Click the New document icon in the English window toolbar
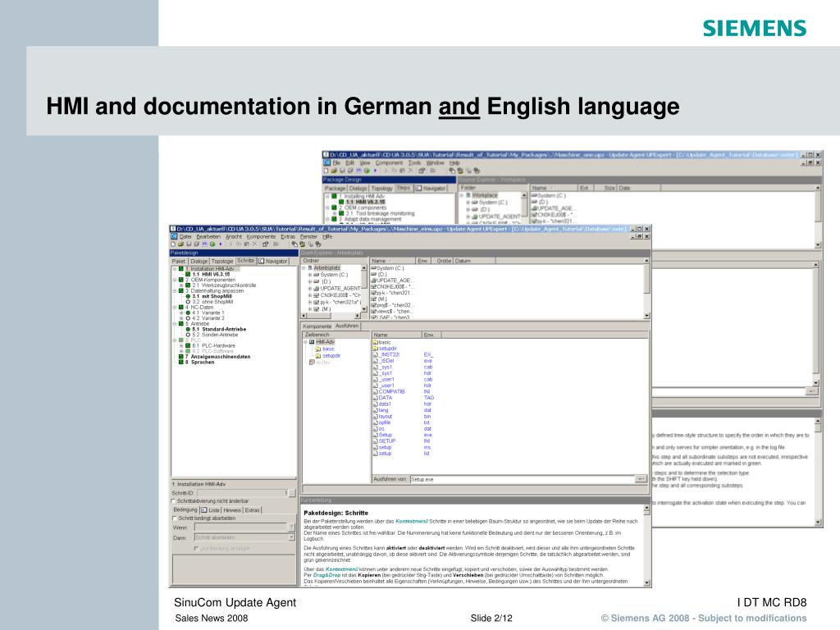Screen dimensions: 840x630 click(x=326, y=171)
